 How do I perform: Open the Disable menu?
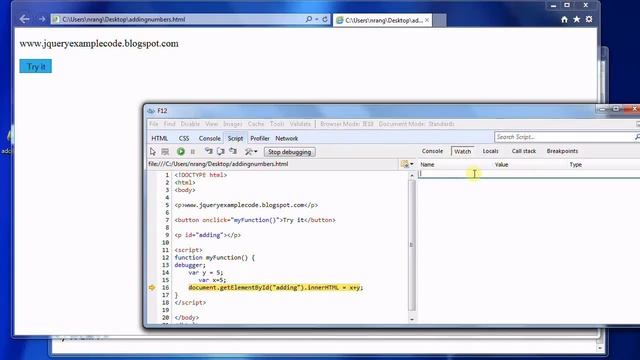tap(190, 124)
